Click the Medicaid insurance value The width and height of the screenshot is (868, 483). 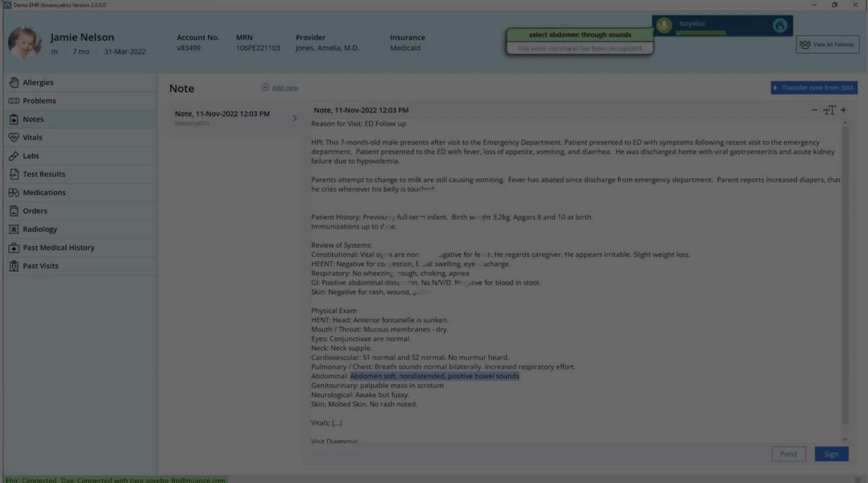click(405, 48)
